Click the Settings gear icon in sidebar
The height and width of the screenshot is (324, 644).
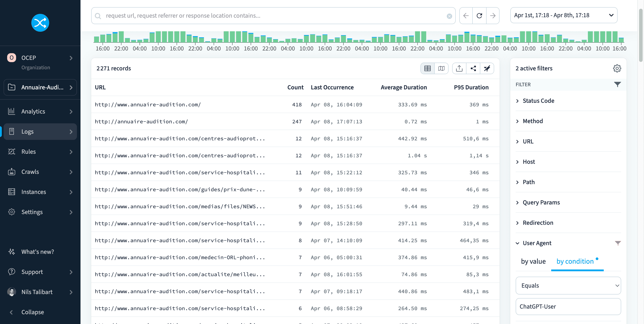[11, 212]
